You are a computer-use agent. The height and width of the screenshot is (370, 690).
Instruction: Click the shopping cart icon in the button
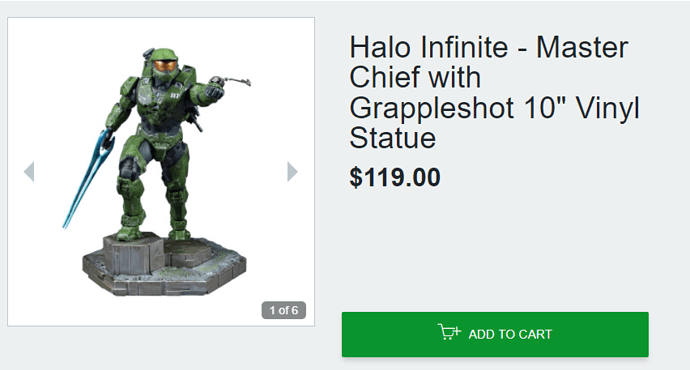449,332
